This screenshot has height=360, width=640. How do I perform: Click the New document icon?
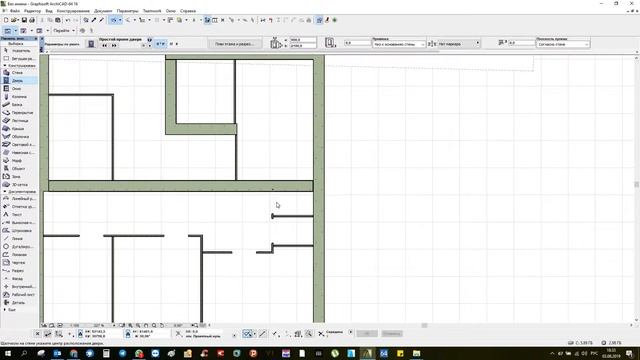point(6,20)
